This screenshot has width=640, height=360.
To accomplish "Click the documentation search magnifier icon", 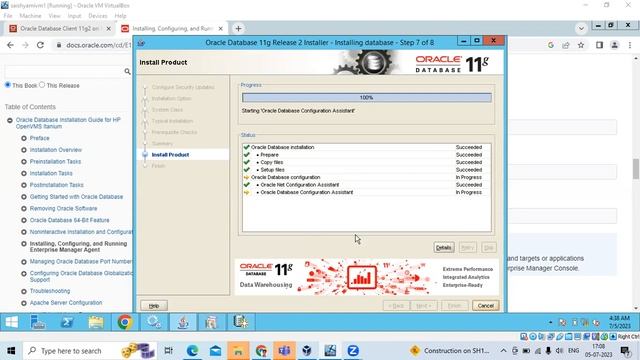I will click(x=127, y=71).
